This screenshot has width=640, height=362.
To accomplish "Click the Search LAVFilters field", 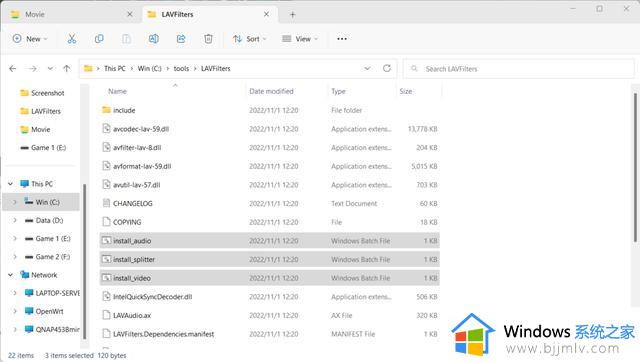I will (519, 69).
